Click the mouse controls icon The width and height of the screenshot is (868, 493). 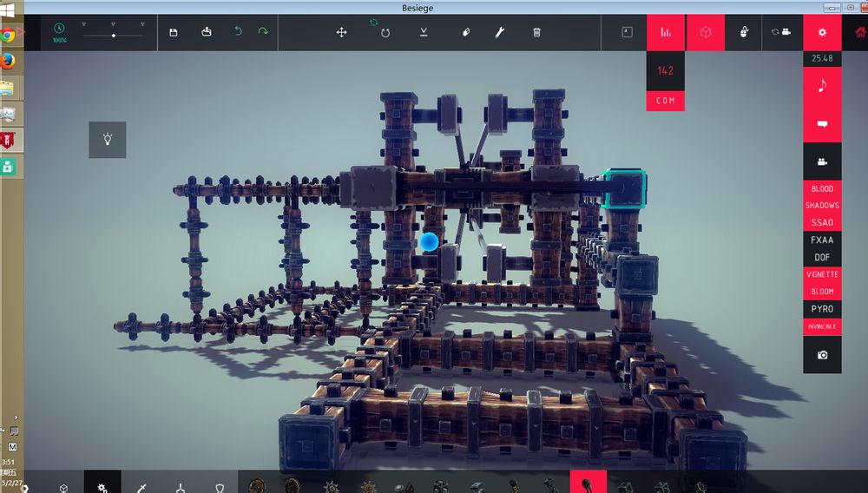click(x=745, y=32)
